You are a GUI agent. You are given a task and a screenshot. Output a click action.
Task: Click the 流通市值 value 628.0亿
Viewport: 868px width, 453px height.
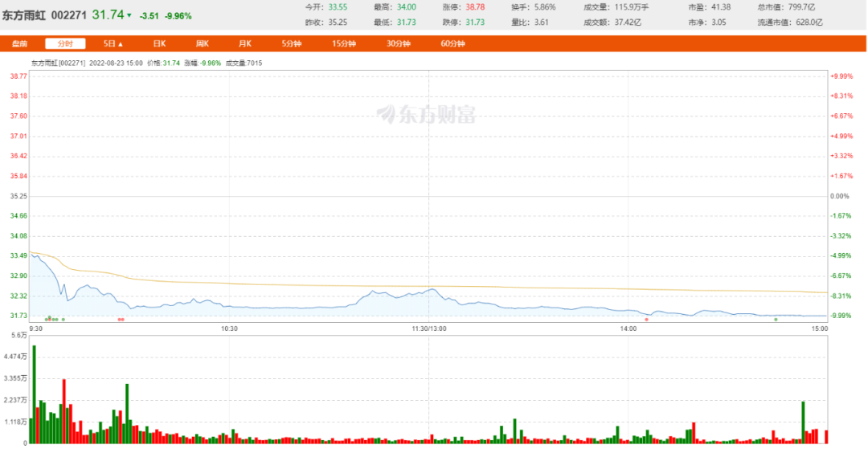(809, 22)
